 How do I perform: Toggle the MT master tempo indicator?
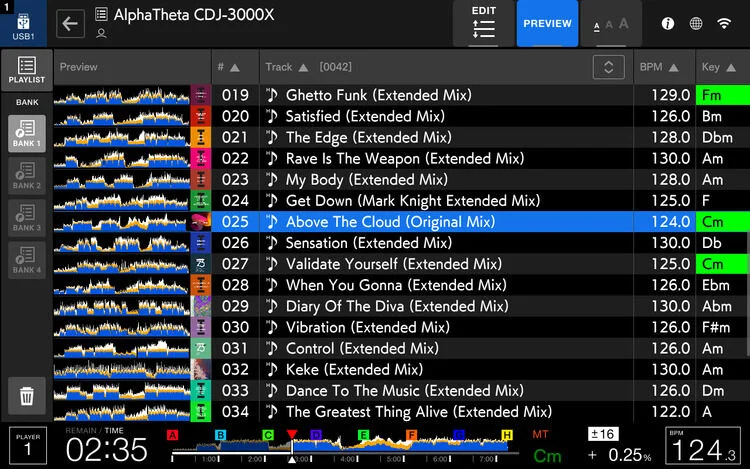pyautogui.click(x=540, y=435)
